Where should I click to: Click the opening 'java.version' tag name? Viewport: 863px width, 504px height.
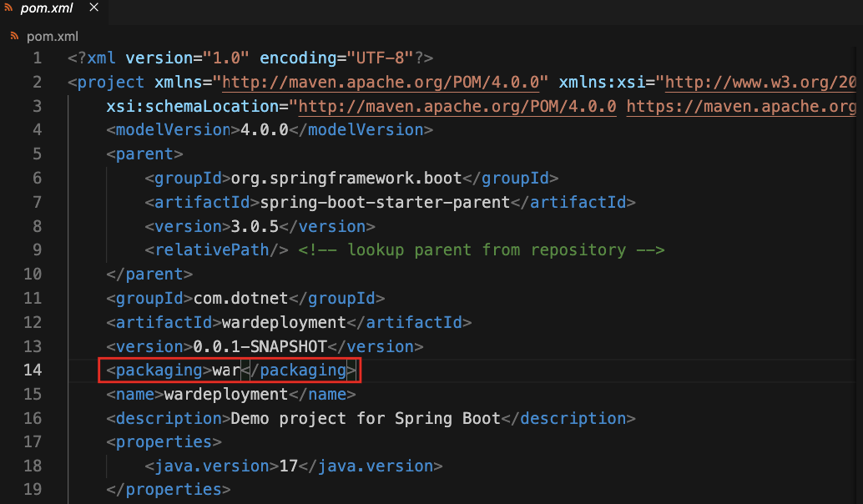tap(212, 466)
